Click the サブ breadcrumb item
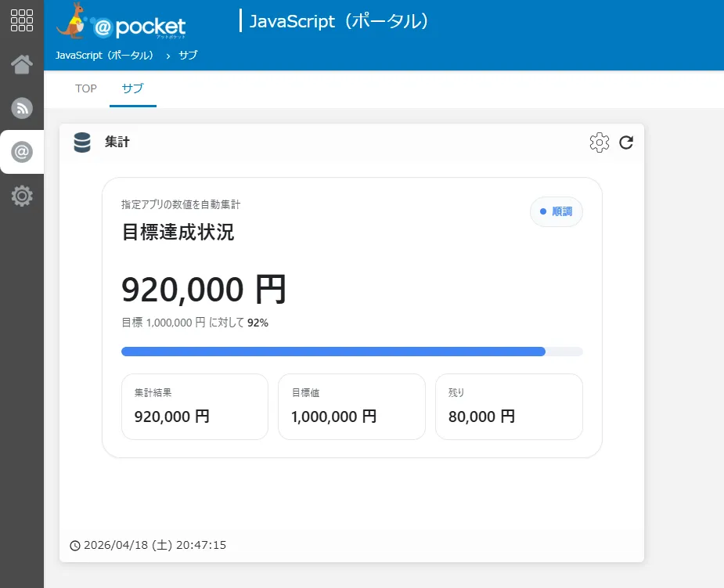The width and height of the screenshot is (724, 588). click(188, 56)
